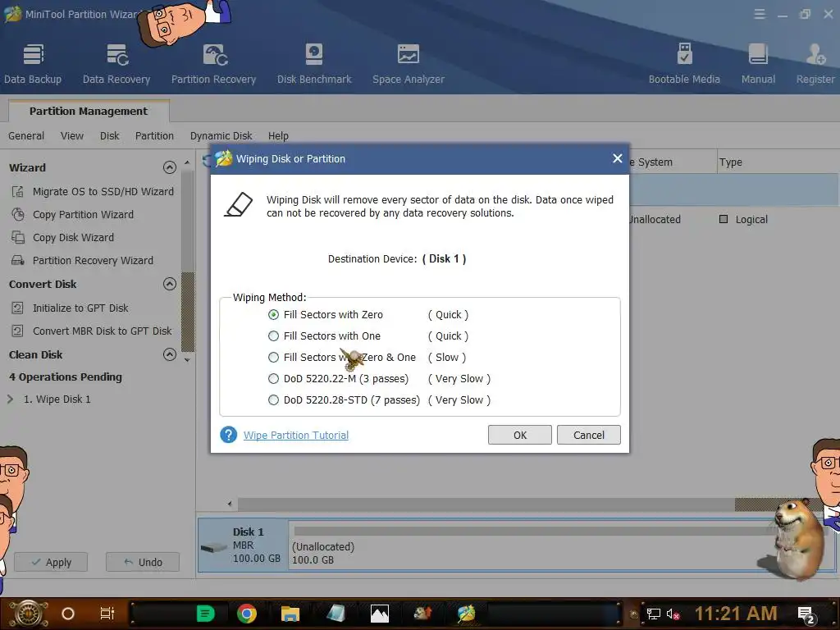This screenshot has width=840, height=630.
Task: Click the Type column header
Action: click(x=778, y=162)
